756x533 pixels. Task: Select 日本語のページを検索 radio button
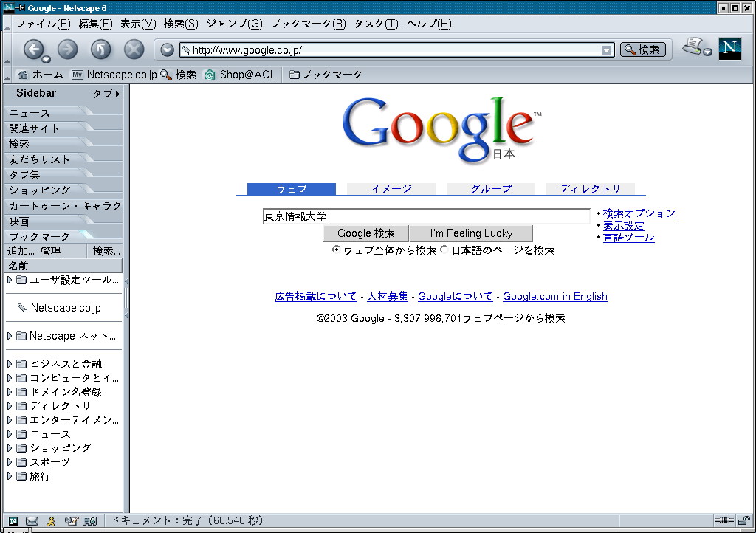pyautogui.click(x=444, y=249)
